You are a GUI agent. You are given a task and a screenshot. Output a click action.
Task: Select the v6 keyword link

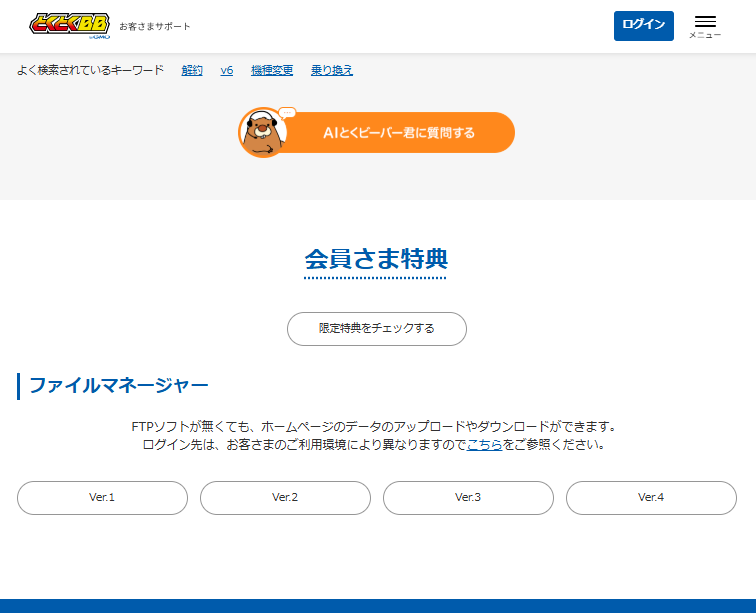tap(227, 70)
